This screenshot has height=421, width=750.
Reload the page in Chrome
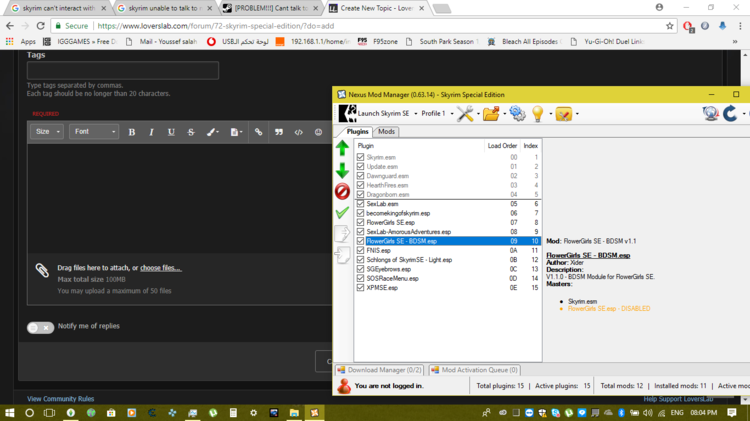coord(41,26)
